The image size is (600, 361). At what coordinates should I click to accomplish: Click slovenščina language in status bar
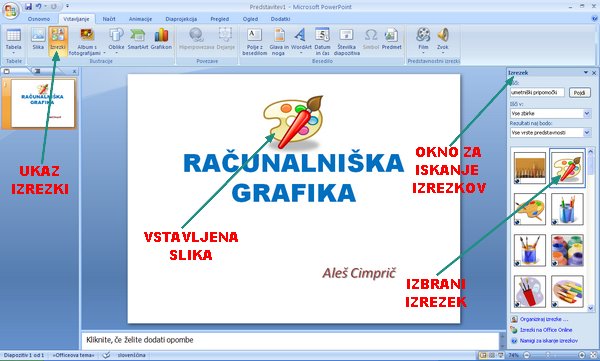[x=131, y=355]
